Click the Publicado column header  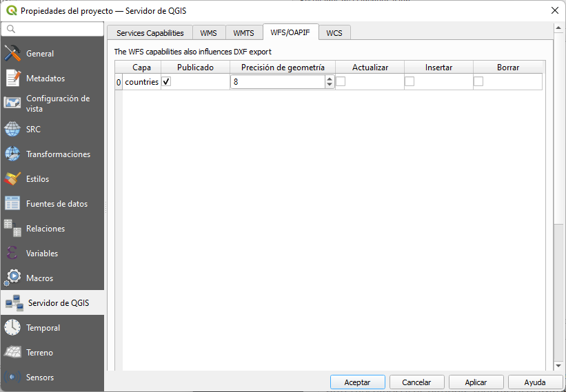195,68
